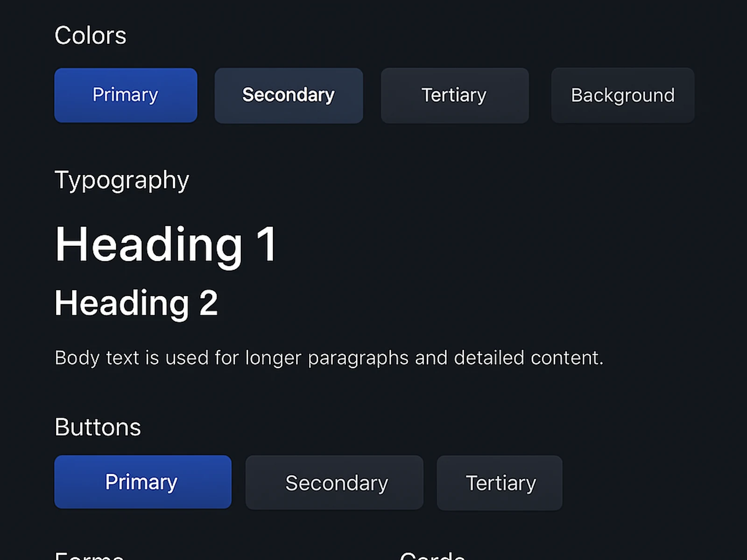The height and width of the screenshot is (560, 747).
Task: Click the word "paragraphs" in body text
Action: (358, 358)
